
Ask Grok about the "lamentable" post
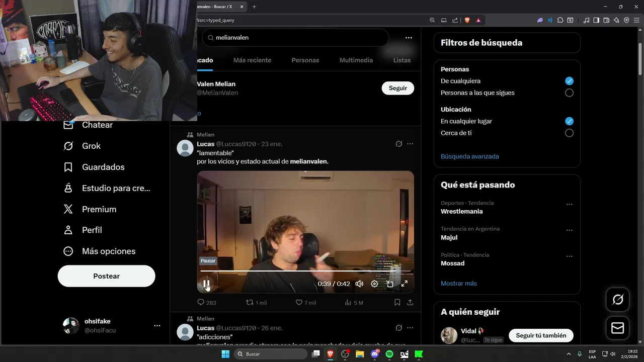[x=399, y=144]
